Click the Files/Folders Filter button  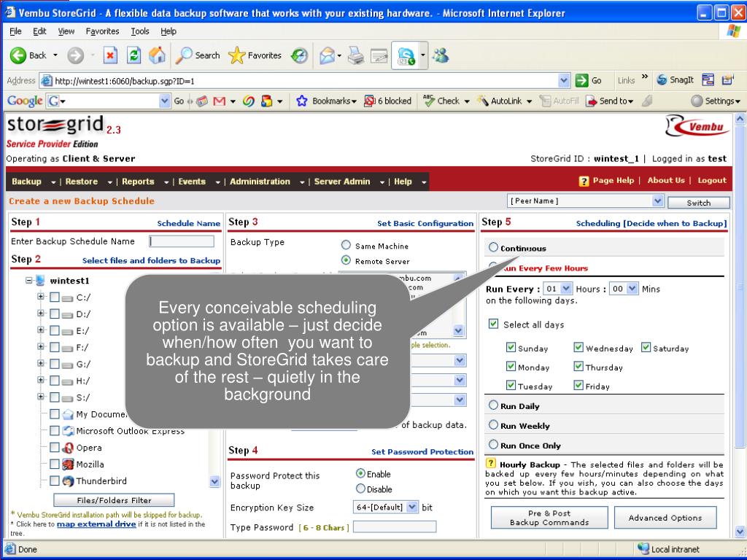pos(114,500)
